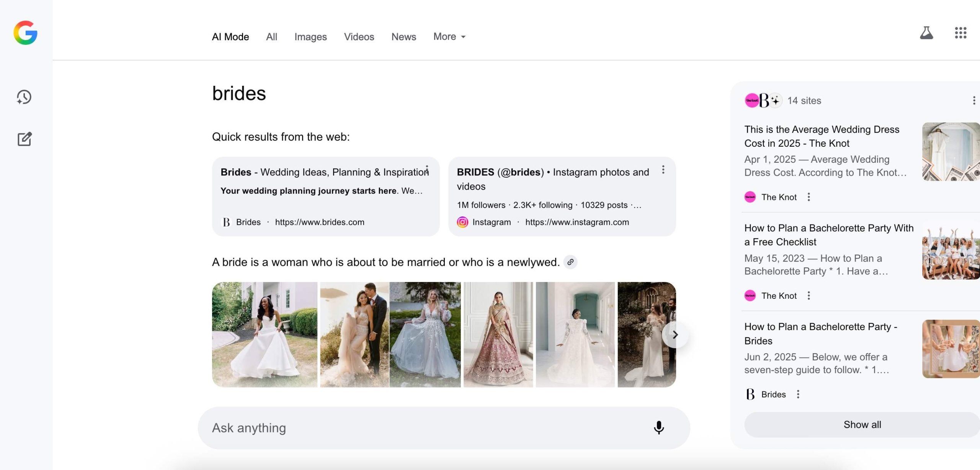Image resolution: width=980 pixels, height=470 pixels.
Task: Open the More search options dropdown
Action: pos(449,36)
